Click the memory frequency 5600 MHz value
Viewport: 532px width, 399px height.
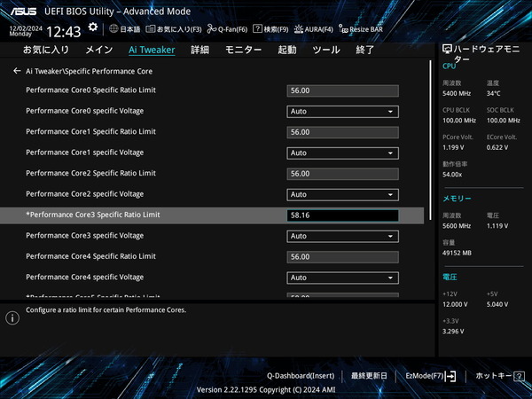point(457,226)
